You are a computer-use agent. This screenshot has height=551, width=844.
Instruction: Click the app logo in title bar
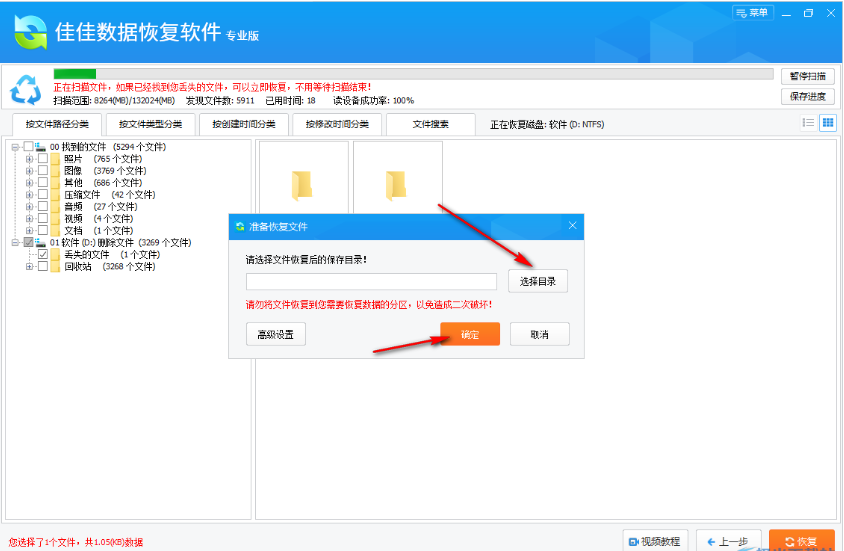[x=30, y=32]
